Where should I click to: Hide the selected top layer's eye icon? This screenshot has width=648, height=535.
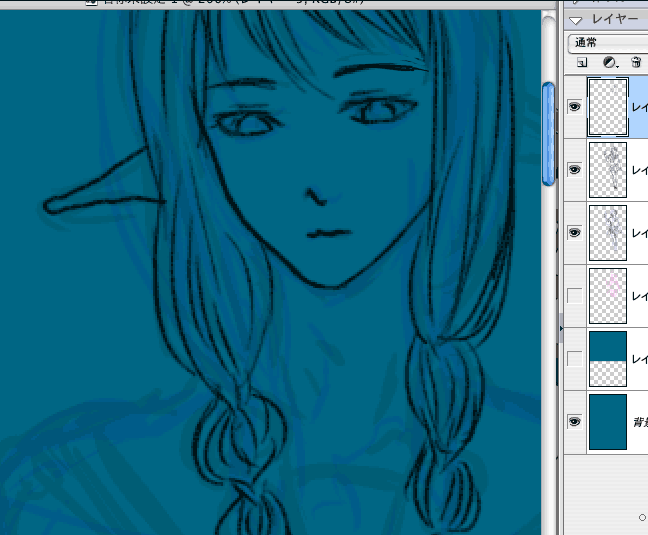coord(574,107)
